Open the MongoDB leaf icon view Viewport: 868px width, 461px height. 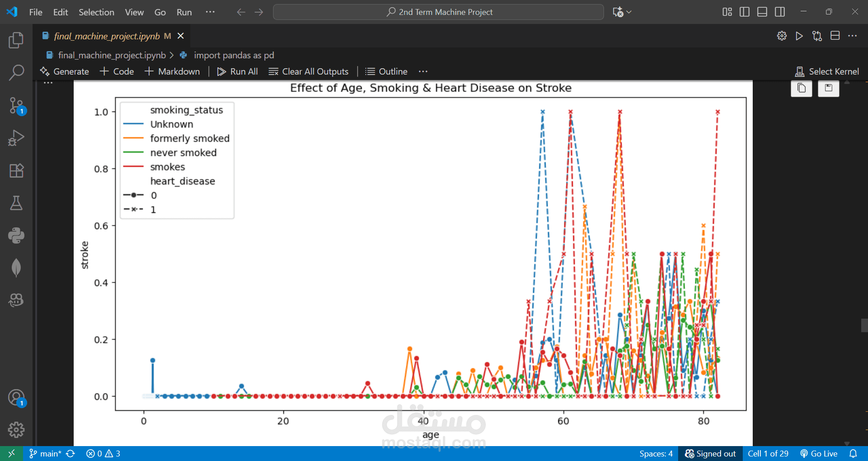(x=16, y=268)
